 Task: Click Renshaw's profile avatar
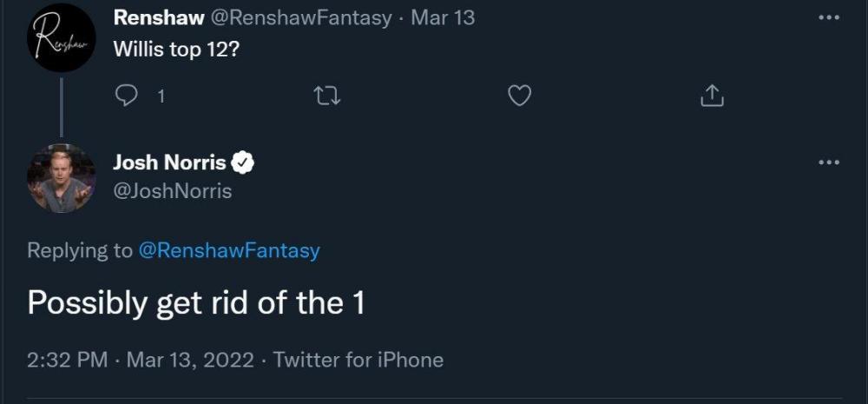[61, 37]
